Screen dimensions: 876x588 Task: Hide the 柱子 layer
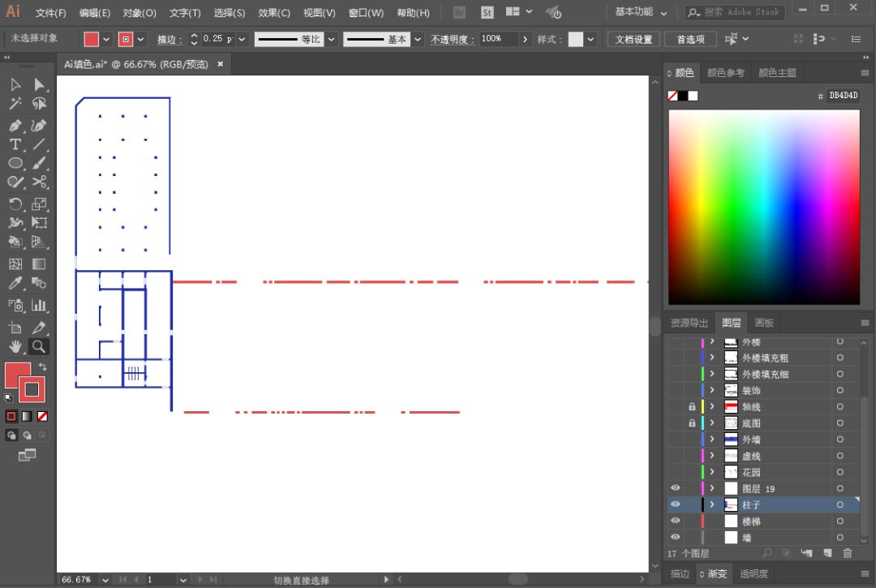pyautogui.click(x=676, y=504)
